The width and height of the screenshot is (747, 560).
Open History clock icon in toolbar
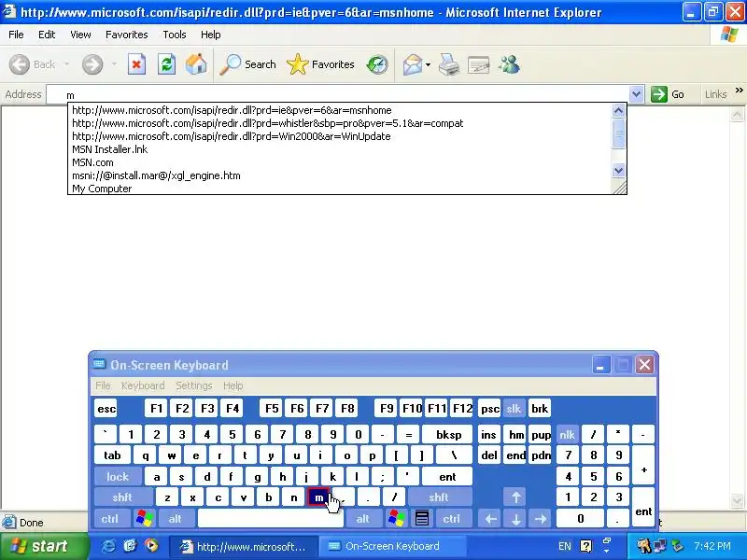point(377,64)
